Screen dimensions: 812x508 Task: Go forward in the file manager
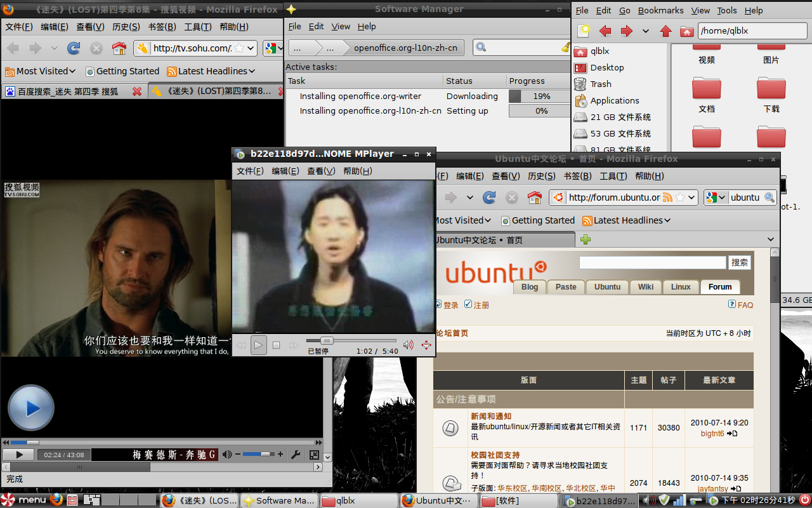point(627,31)
